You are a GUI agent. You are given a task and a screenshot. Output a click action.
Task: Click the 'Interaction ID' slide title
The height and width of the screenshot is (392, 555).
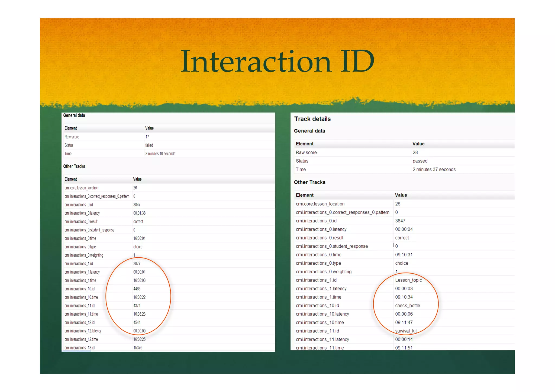pyautogui.click(x=277, y=61)
